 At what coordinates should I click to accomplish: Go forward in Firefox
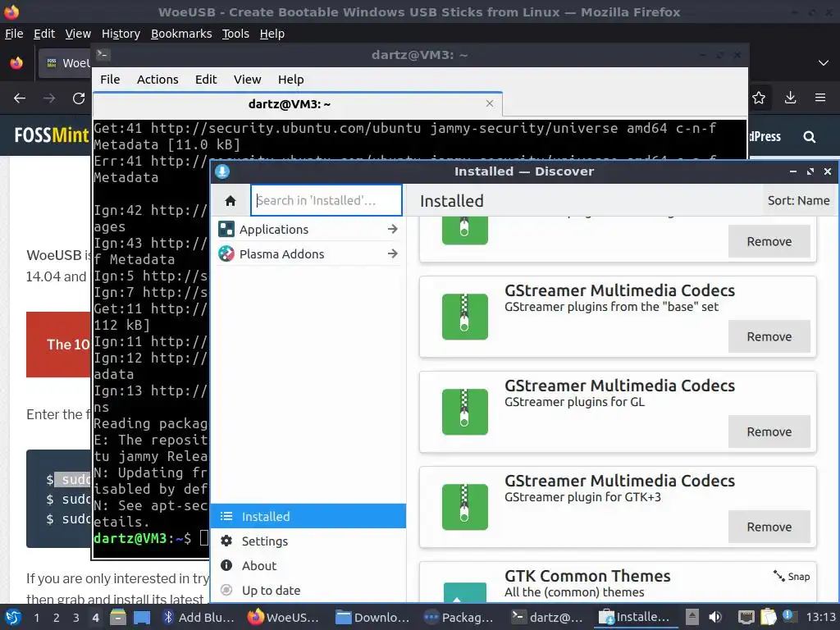[x=49, y=98]
